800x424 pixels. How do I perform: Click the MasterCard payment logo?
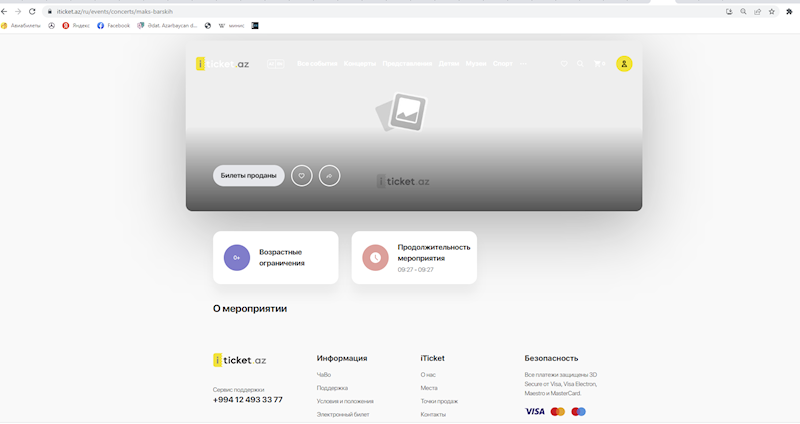coord(558,411)
